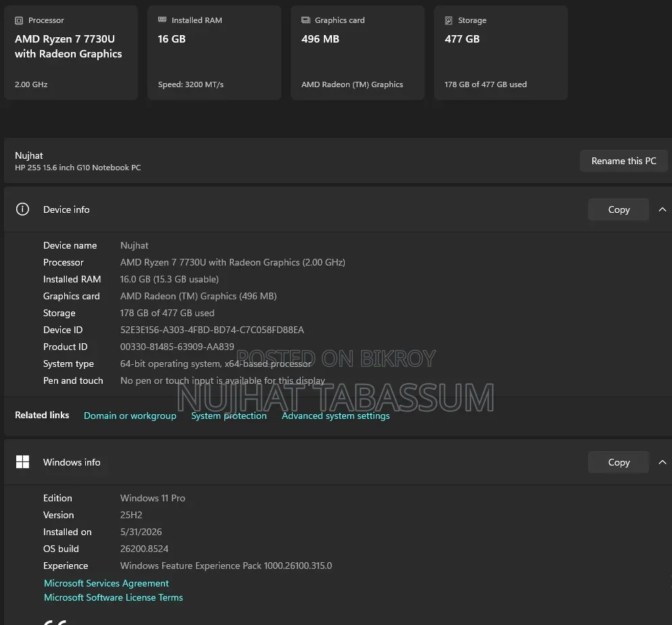Click the Experience value Windows Feature Experience Pack

pos(226,566)
